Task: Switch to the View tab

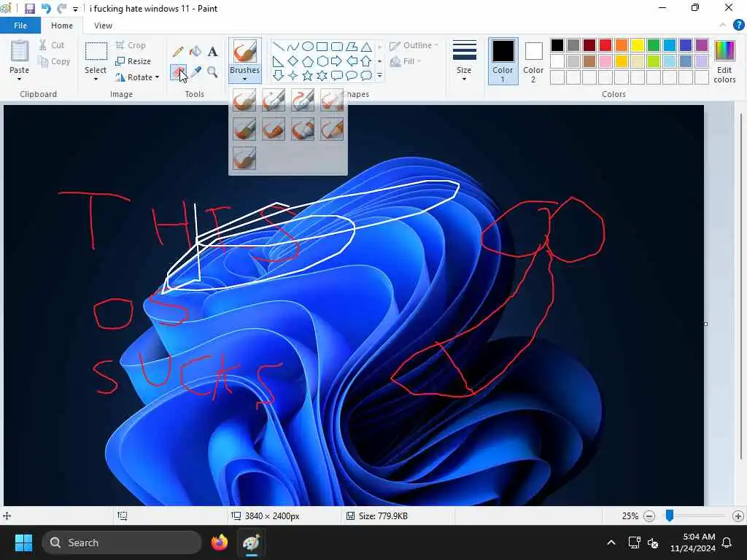Action: coord(103,26)
